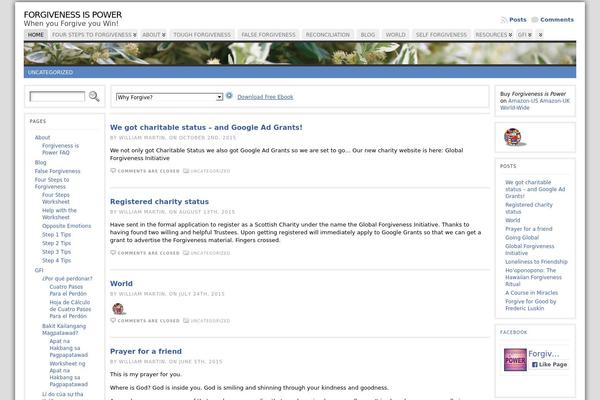The image size is (600, 400).
Task: Click the Amazon-US link
Action: [x=523, y=101]
